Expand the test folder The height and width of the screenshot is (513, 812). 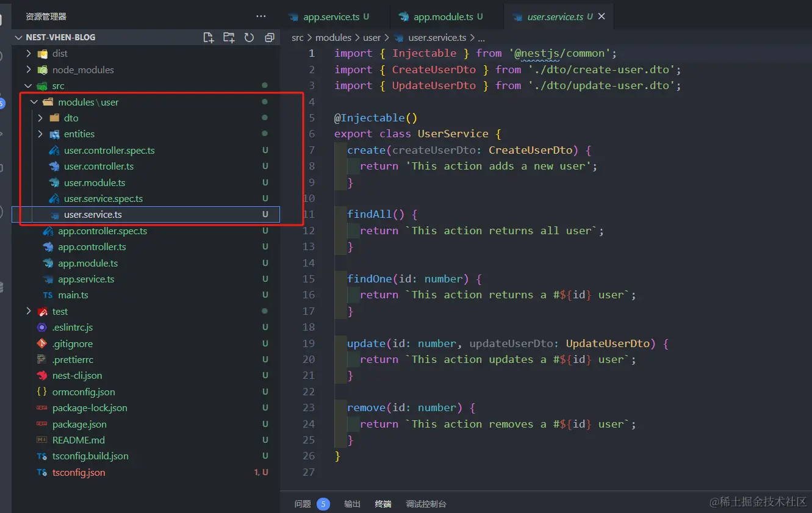click(29, 312)
